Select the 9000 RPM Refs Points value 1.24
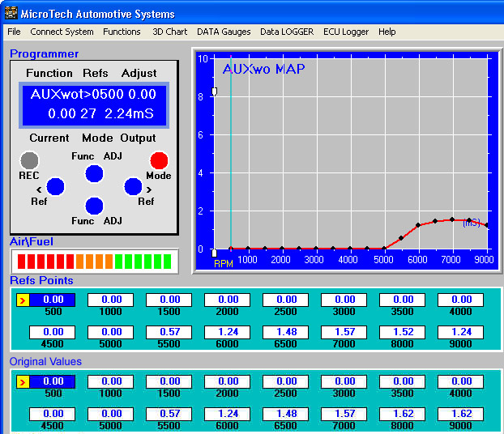 [x=460, y=332]
